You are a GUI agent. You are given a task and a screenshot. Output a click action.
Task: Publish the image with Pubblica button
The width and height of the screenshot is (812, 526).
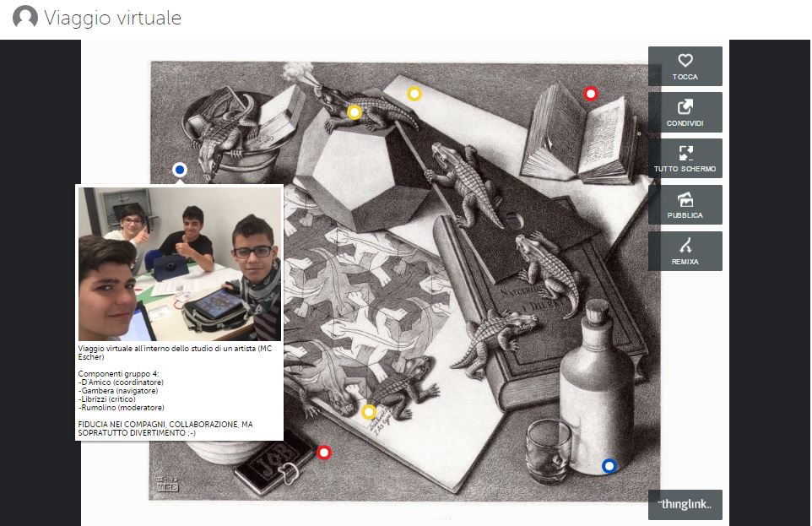[685, 204]
